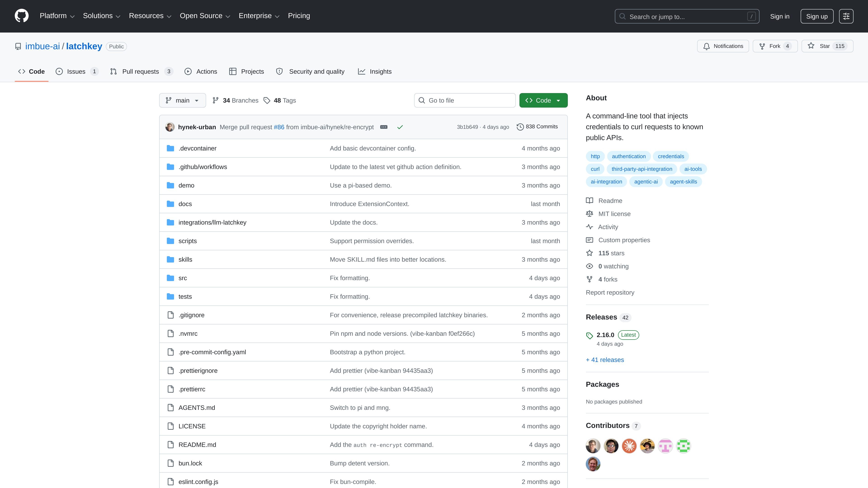This screenshot has width=868, height=488.
Task: Switch to the Actions tab
Action: click(x=201, y=71)
